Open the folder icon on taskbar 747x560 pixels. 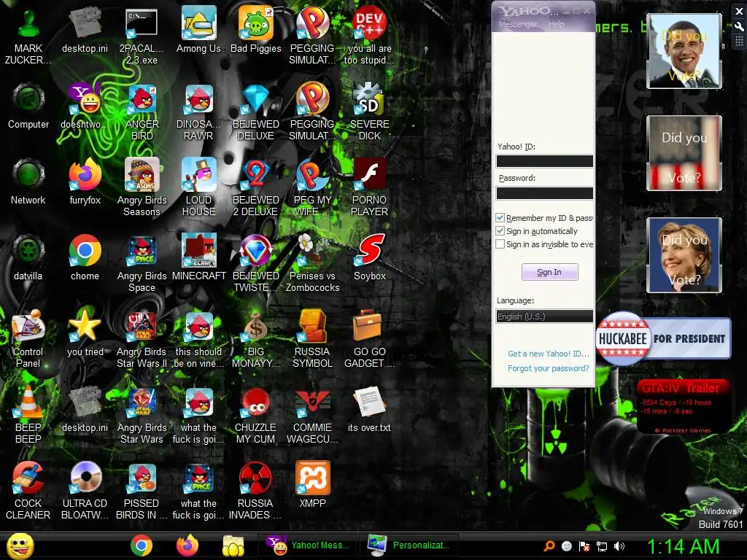[x=233, y=545]
